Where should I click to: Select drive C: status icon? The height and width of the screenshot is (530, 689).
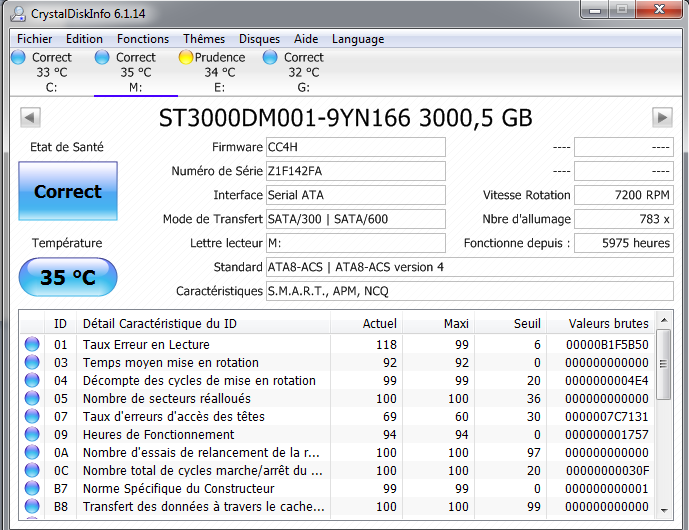click(18, 57)
